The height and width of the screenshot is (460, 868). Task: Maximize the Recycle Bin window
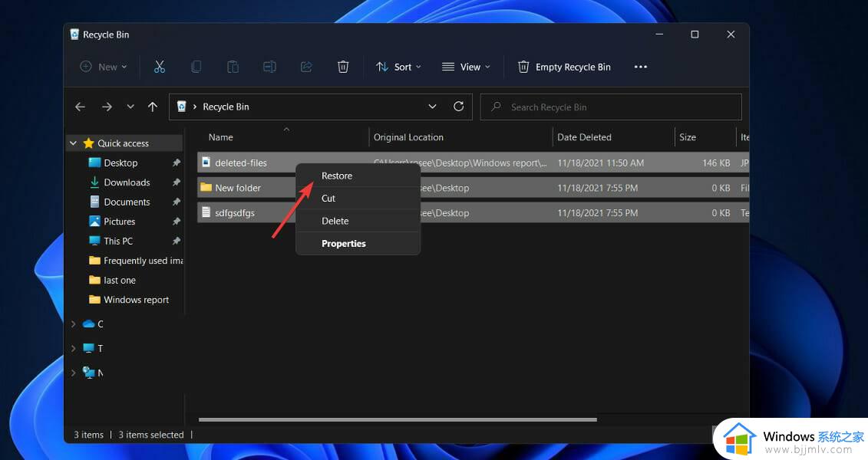pos(695,34)
